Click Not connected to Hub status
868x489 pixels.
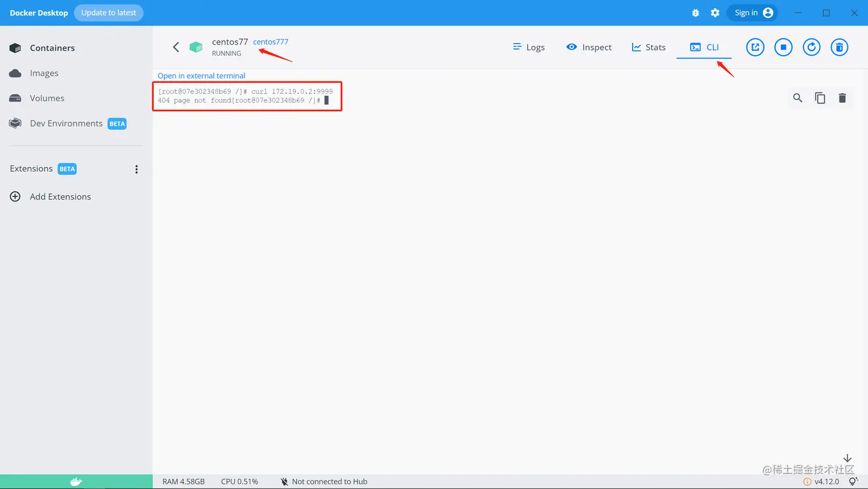point(324,482)
